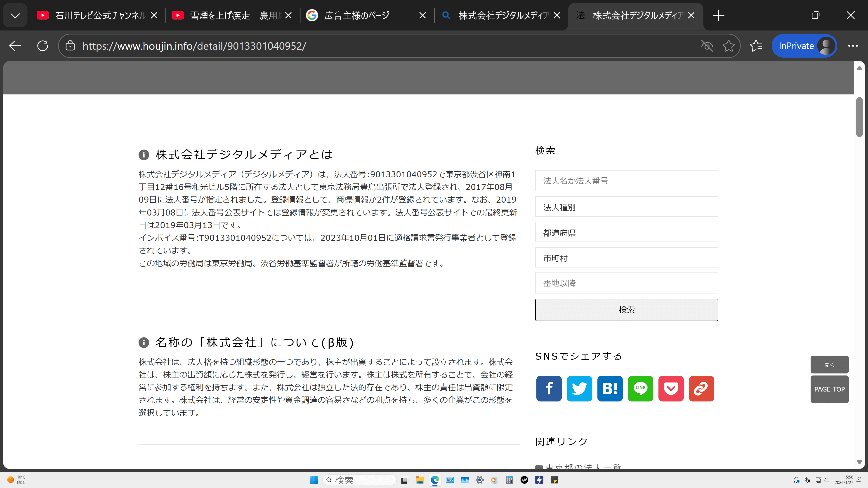This screenshot has height=488, width=868.
Task: Toggle the Japanese IME あ input indicator
Action: (807, 480)
